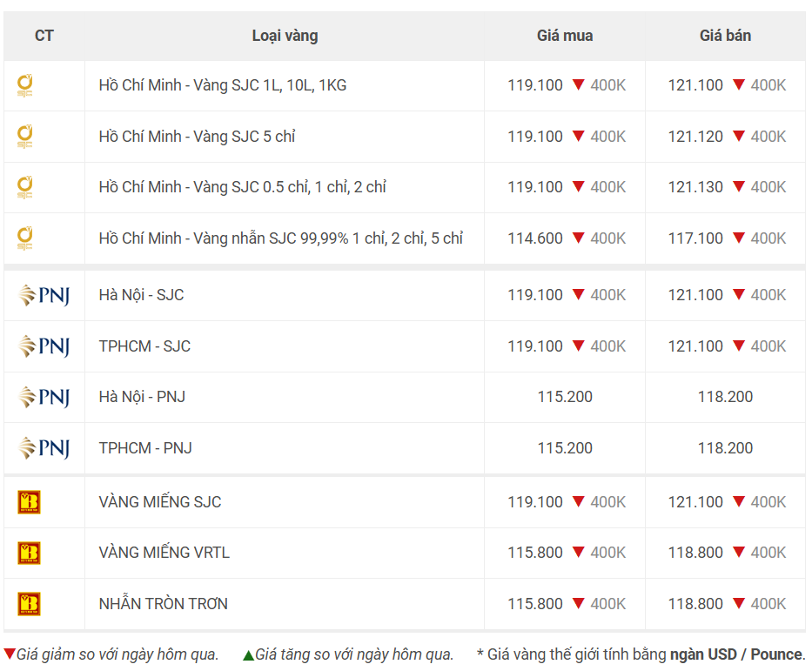The height and width of the screenshot is (671, 812).
Task: Click the TPHCM - SJC row label
Action: (144, 346)
